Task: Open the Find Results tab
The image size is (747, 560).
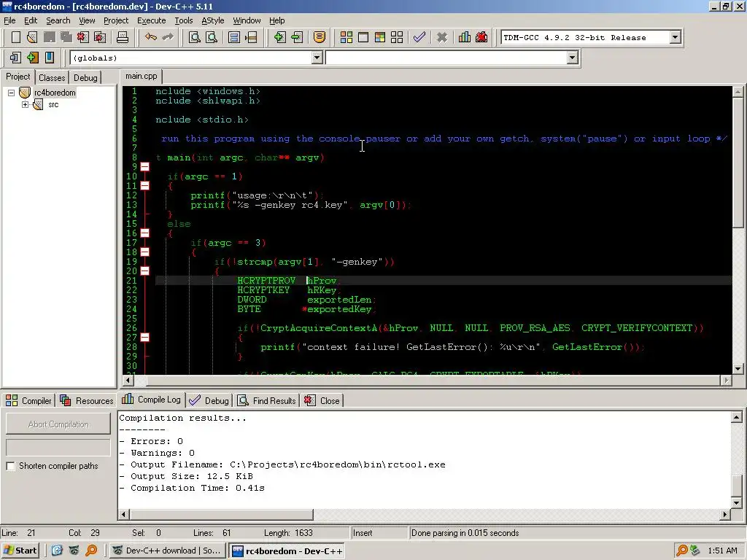Action: (267, 400)
